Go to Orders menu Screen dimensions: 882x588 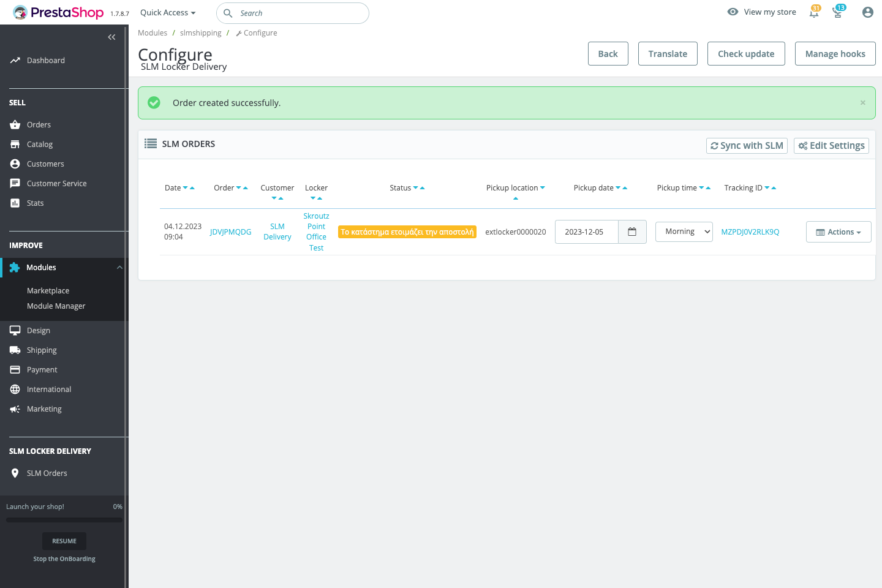pos(39,124)
